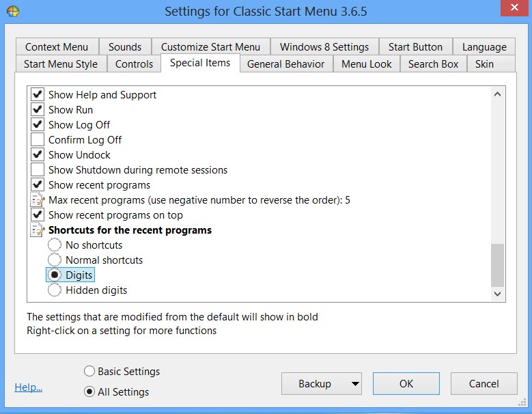Click the OK button
Screen dimensions: 532x414
pyautogui.click(x=406, y=384)
